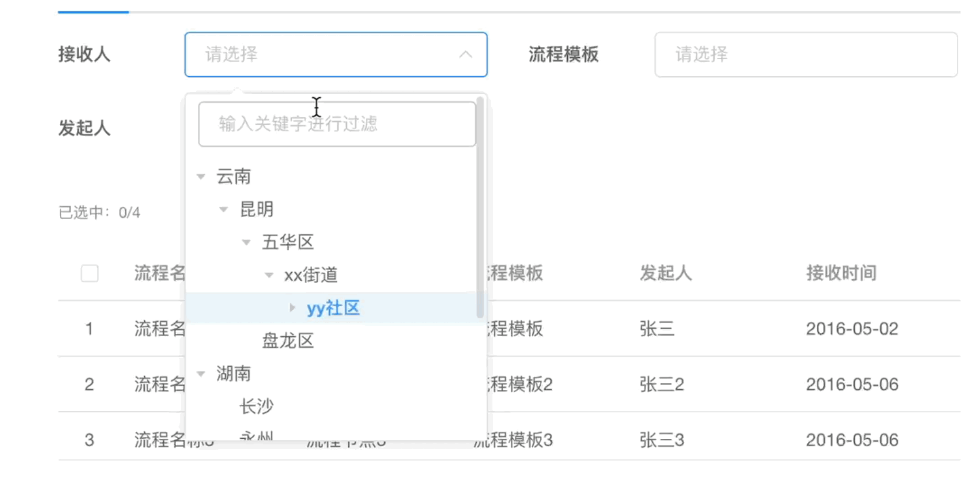Collapse the 五华区 tree node arrow
The height and width of the screenshot is (496, 980).
246,242
